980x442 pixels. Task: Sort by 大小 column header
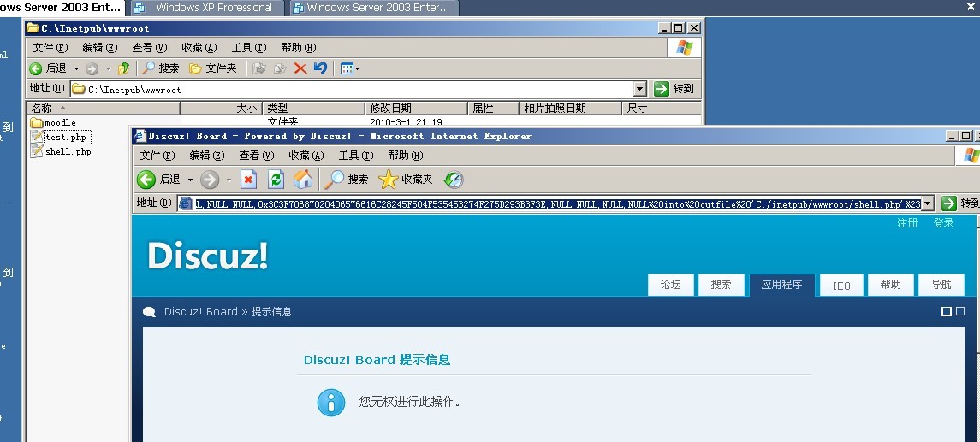coord(222,108)
